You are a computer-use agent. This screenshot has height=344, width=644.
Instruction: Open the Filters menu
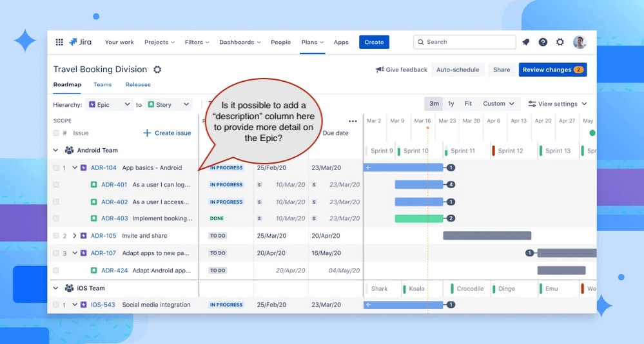click(x=197, y=42)
